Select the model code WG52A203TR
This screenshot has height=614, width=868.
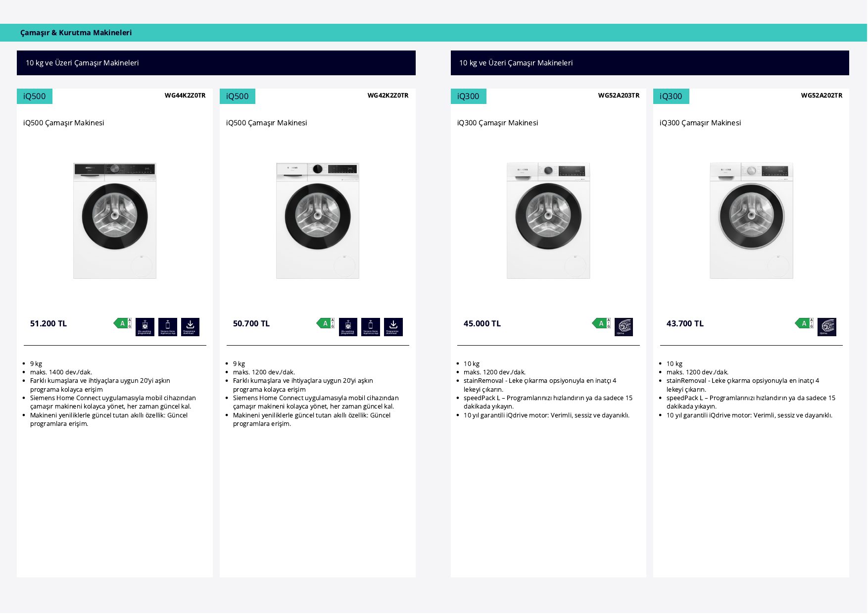click(x=619, y=96)
